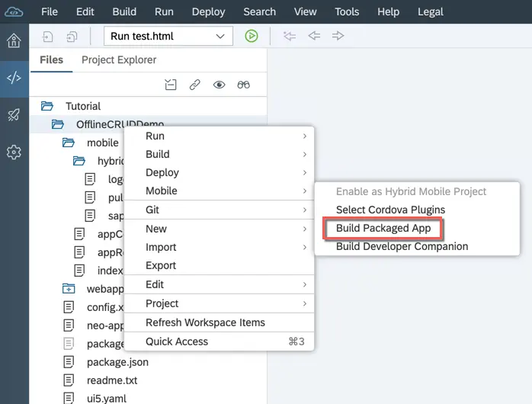The image size is (532, 404).
Task: Open the Run menu in menu bar
Action: tap(164, 12)
